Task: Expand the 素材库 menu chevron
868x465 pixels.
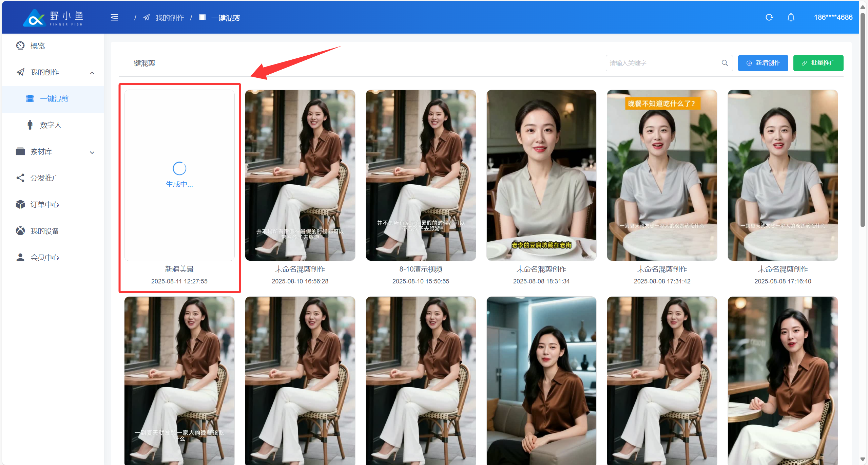Action: [92, 152]
